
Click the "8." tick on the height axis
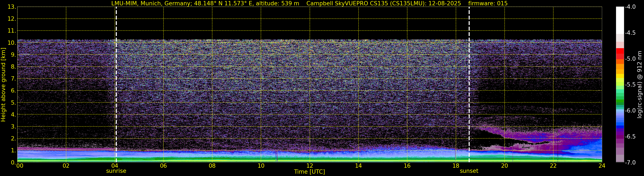13,66
